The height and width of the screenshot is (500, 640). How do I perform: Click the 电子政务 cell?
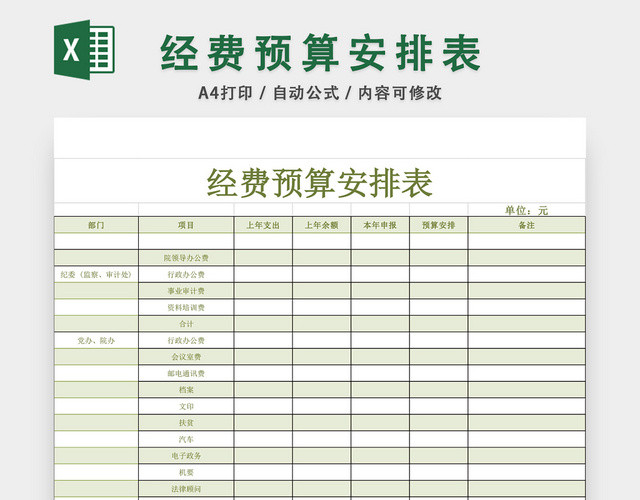186,456
